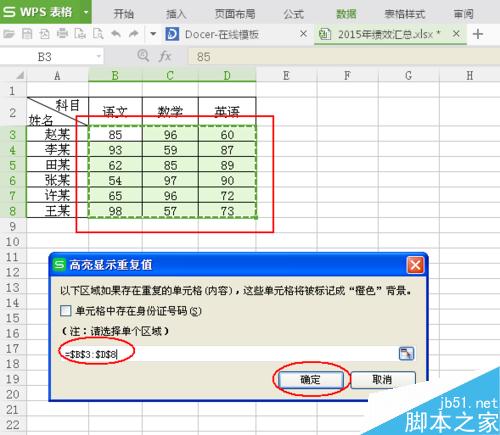The height and width of the screenshot is (435, 500).
Task: Click the fx insert function icon
Action: click(165, 56)
